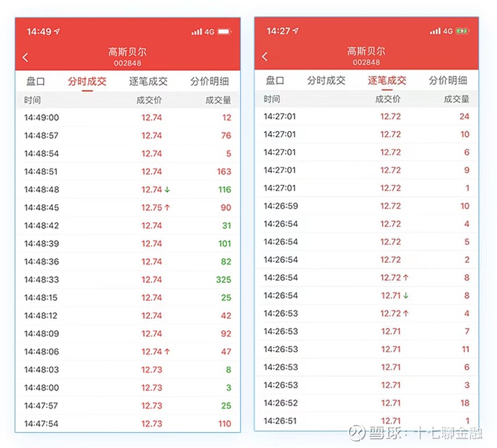Tap up arrow on the 14:48:45 price
The image size is (497, 448).
pyautogui.click(x=168, y=208)
